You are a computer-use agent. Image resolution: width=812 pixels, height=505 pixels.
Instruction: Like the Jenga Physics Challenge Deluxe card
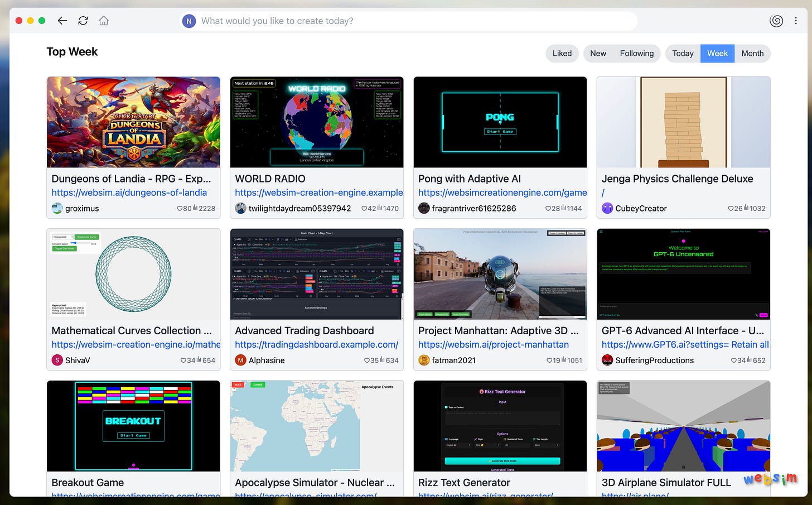[x=731, y=209]
